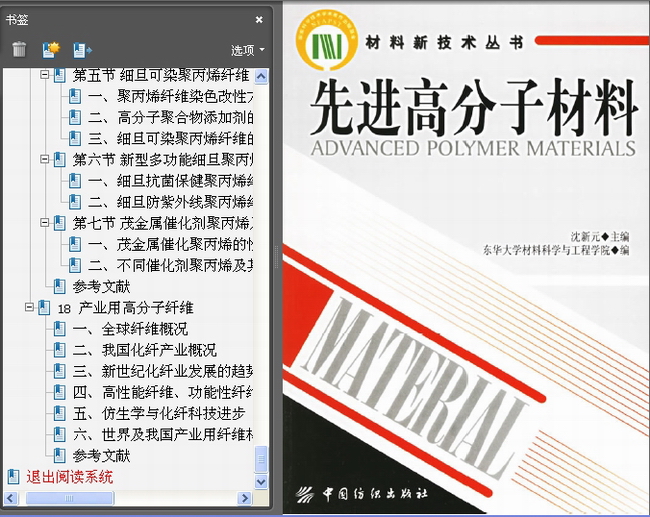650x517 pixels.
Task: Go to 一、全球纤维概况
Action: pyautogui.click(x=130, y=329)
